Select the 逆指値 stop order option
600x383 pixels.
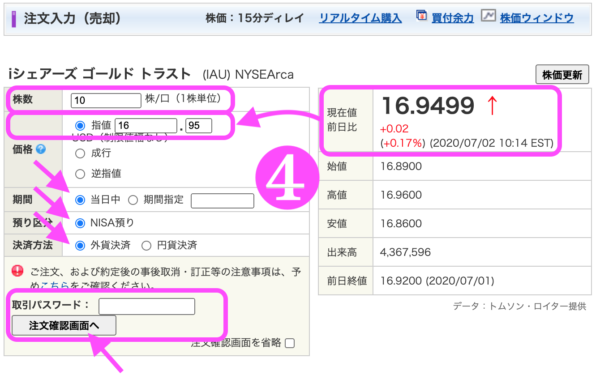point(80,174)
